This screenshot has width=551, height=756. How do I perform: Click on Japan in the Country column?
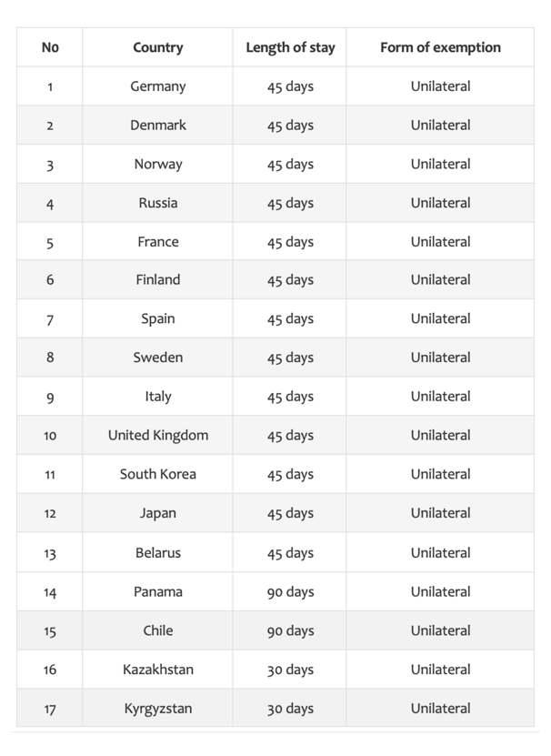(157, 513)
